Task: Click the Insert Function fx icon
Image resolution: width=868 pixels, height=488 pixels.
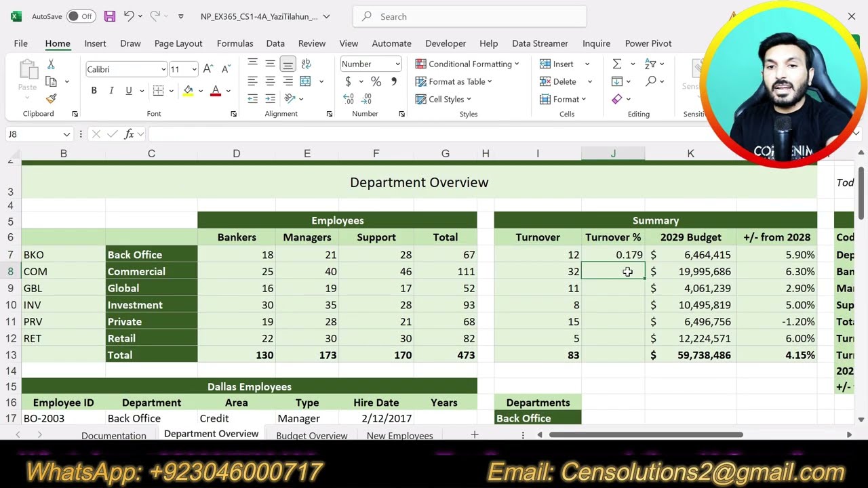Action: 129,134
